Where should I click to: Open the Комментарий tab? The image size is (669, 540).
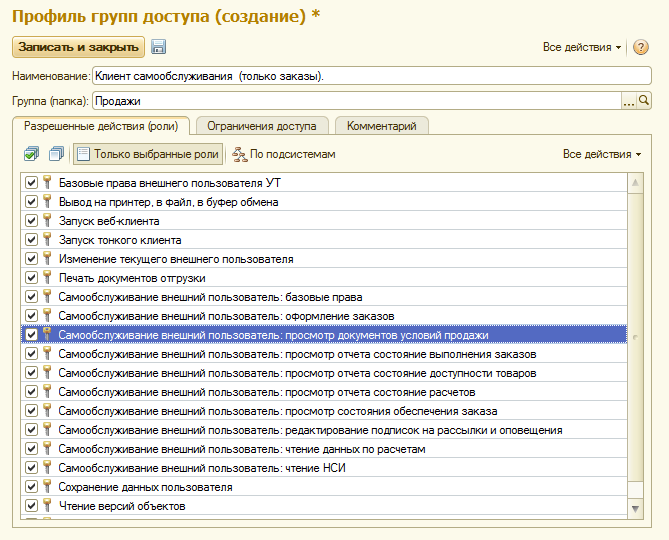pos(381,126)
